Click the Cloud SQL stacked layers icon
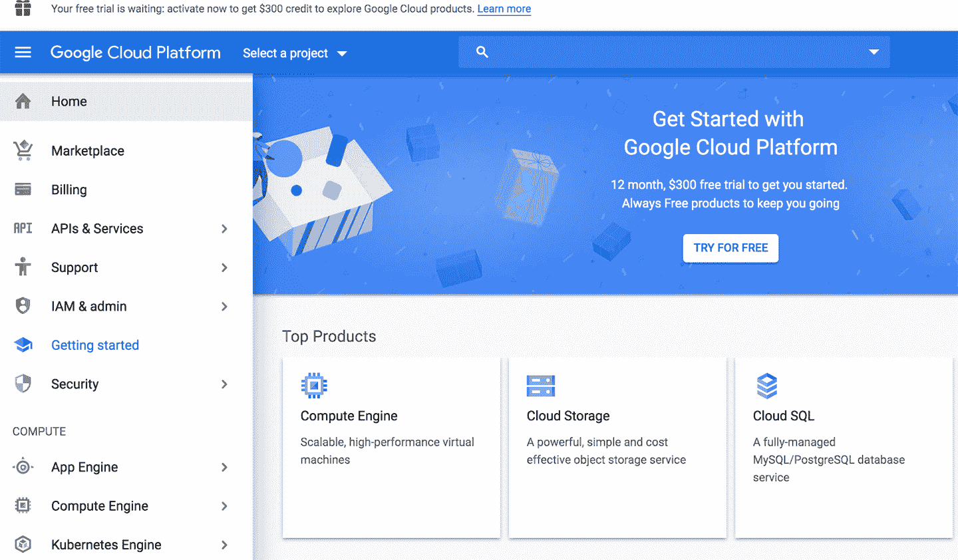The image size is (958, 560). click(x=766, y=386)
